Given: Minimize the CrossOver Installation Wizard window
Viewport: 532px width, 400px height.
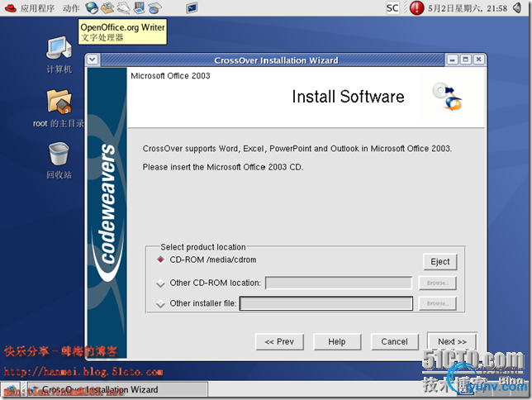Looking at the screenshot, I should [452, 60].
